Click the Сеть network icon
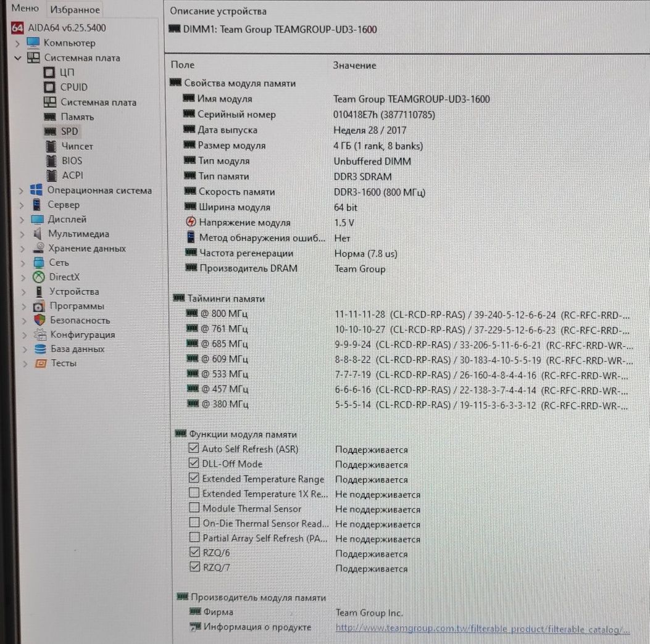The width and height of the screenshot is (650, 644). click(39, 263)
